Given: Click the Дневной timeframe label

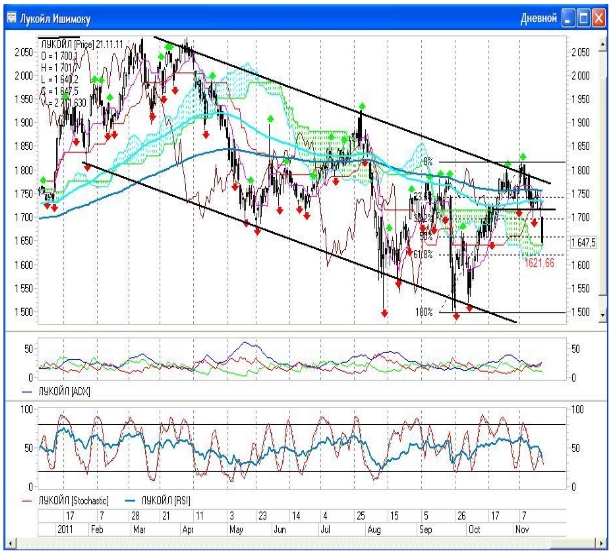Looking at the screenshot, I should point(538,18).
